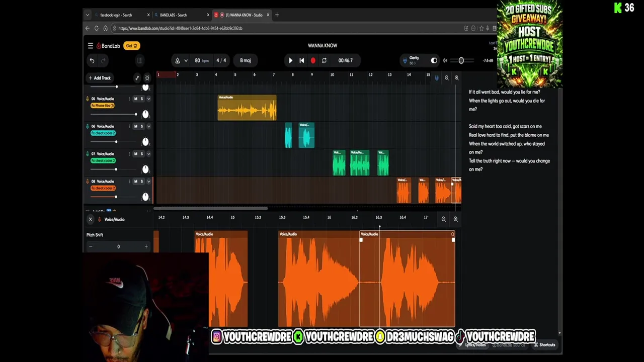The image size is (644, 362).
Task: Decrease pitch shift with minus button
Action: point(91,246)
